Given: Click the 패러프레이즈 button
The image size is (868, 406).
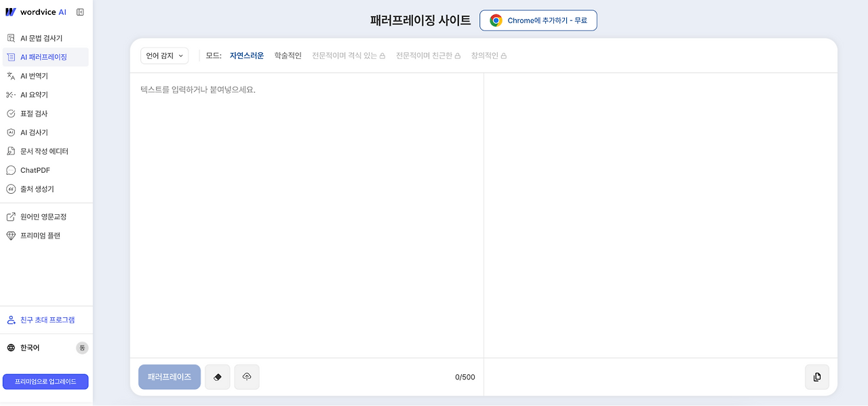Looking at the screenshot, I should pos(170,377).
